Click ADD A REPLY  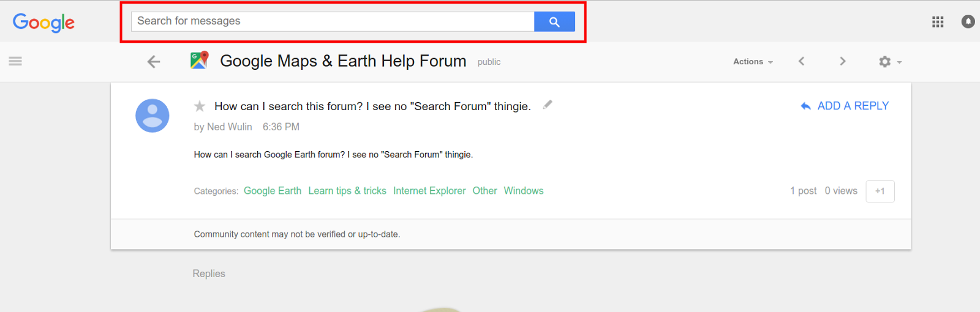(x=845, y=106)
